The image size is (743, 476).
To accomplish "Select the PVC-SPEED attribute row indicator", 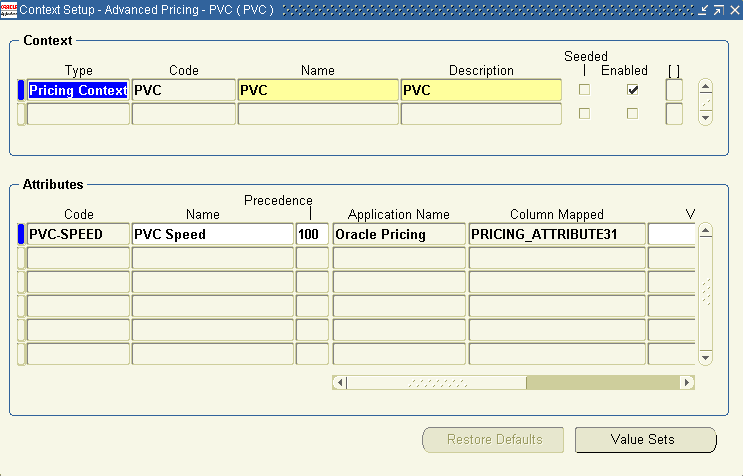I will click(21, 234).
